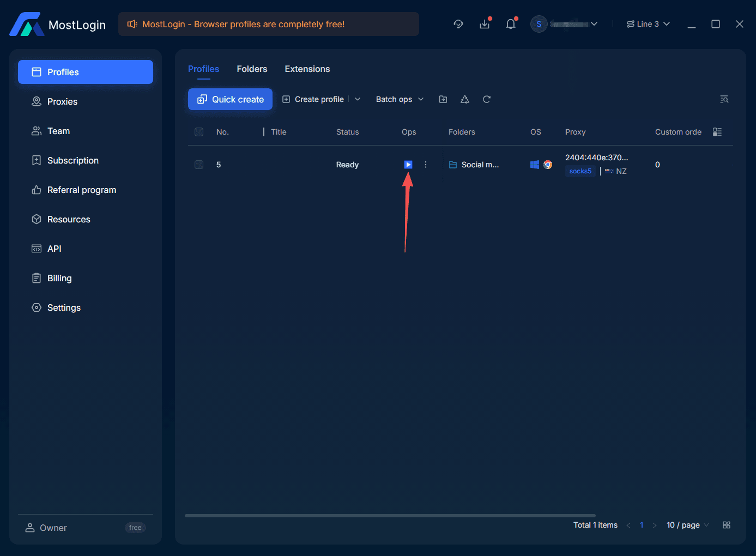Click the announcement banner about free profiles
The image size is (756, 556).
click(269, 24)
